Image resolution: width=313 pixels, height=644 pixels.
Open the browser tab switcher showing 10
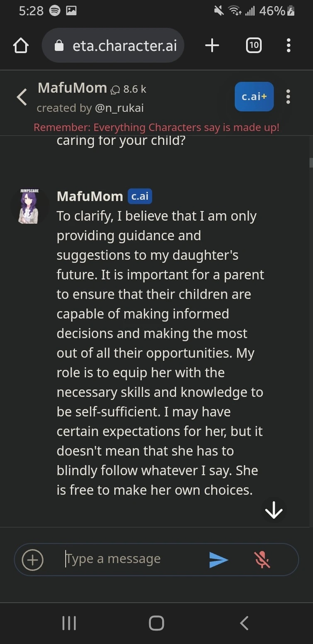tap(254, 45)
